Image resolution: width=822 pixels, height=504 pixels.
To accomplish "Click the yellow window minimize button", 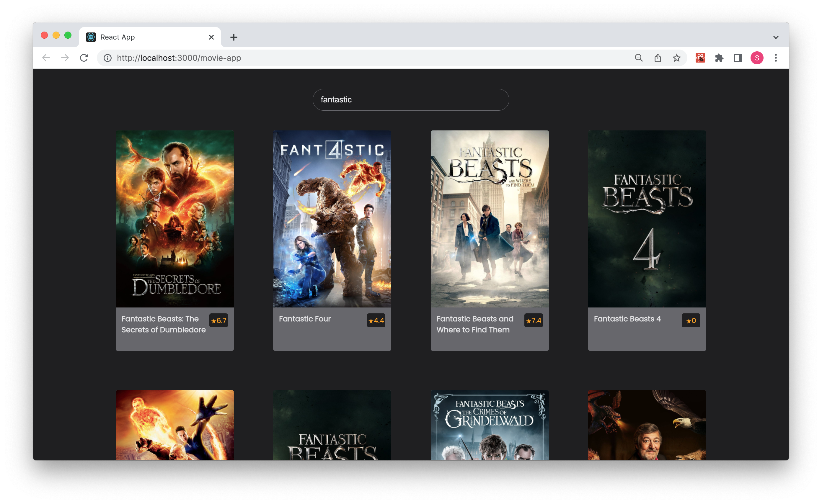I will coord(56,35).
